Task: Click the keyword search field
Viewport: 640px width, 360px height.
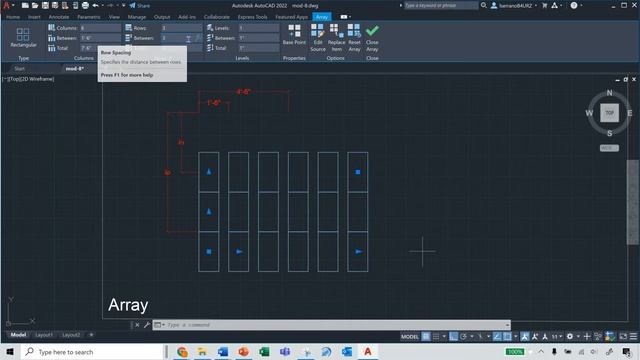Action: click(x=441, y=5)
